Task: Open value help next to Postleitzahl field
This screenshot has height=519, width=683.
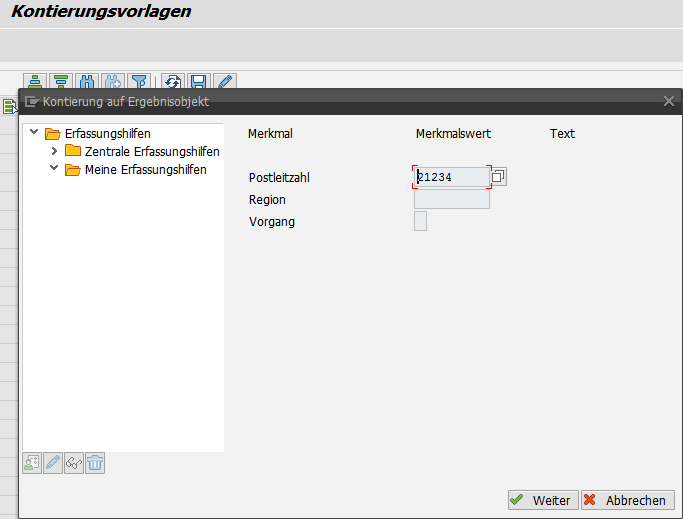Action: (499, 177)
